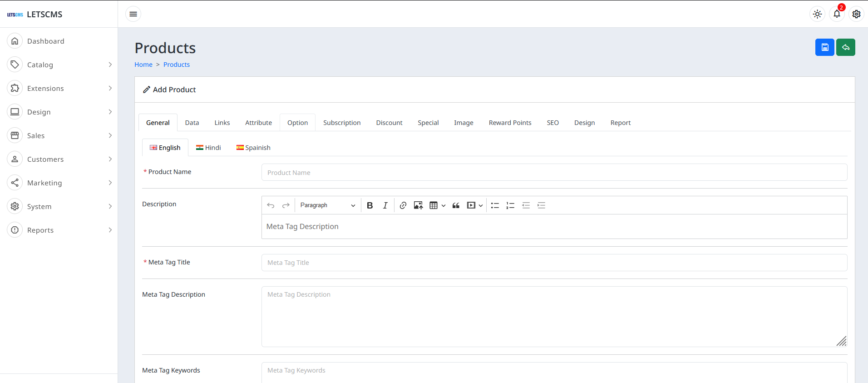Follow the Home breadcrumb link
The height and width of the screenshot is (383, 868).
[x=143, y=65]
